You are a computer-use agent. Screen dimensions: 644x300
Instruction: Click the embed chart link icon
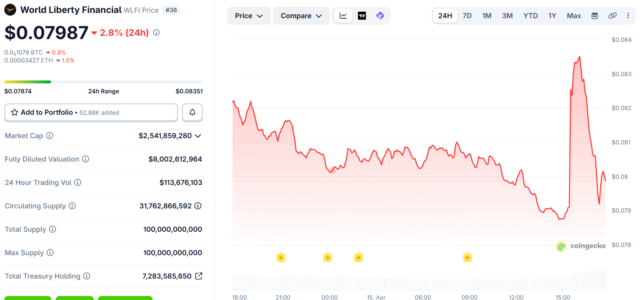click(613, 16)
